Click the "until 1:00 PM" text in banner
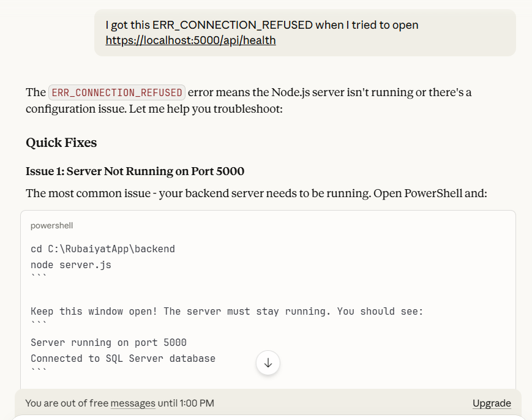 (x=186, y=403)
